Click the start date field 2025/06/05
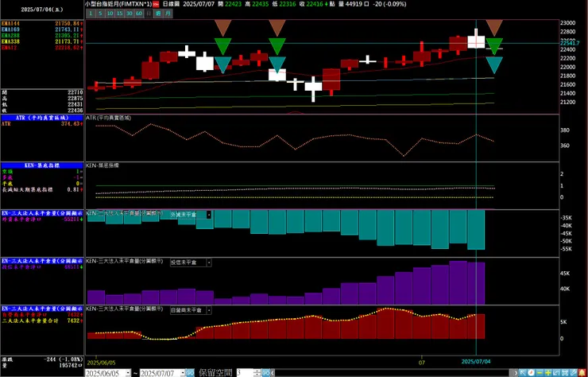Image resolution: width=588 pixels, height=377 pixels. click(x=106, y=373)
